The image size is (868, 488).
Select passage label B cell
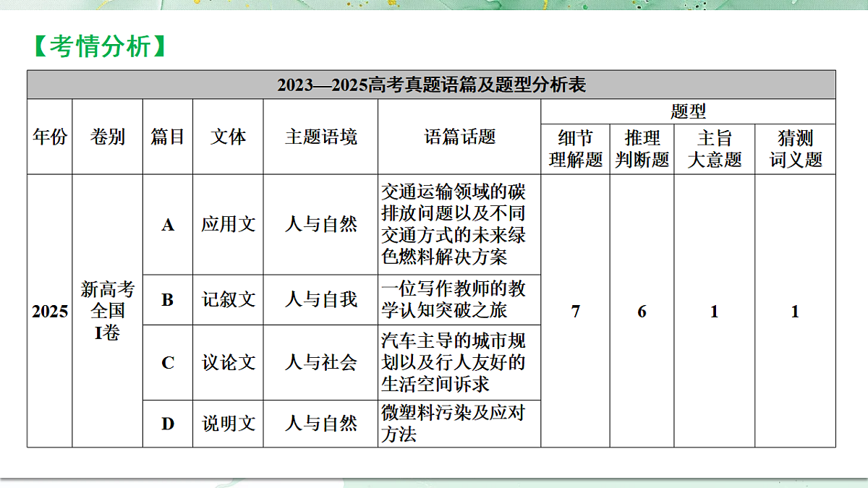click(x=168, y=299)
